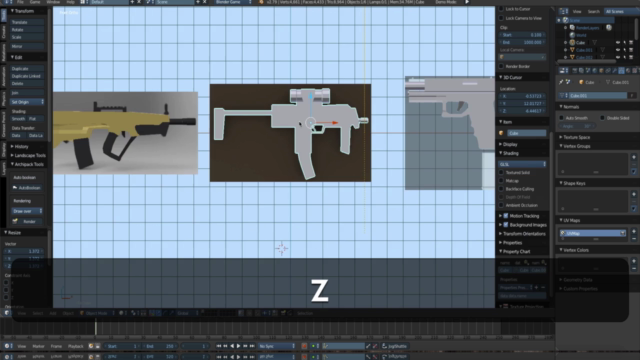Expand the Texture Space panel
Screen dimensions: 640x360
coord(574,137)
